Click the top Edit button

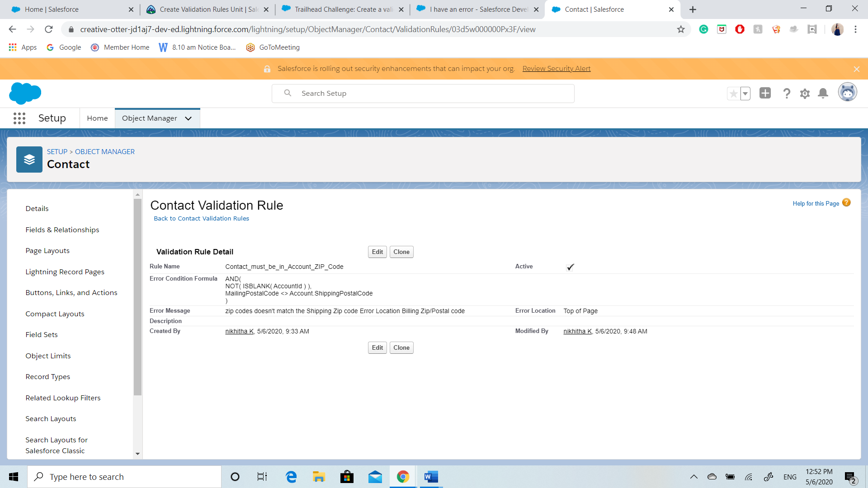[x=377, y=252]
